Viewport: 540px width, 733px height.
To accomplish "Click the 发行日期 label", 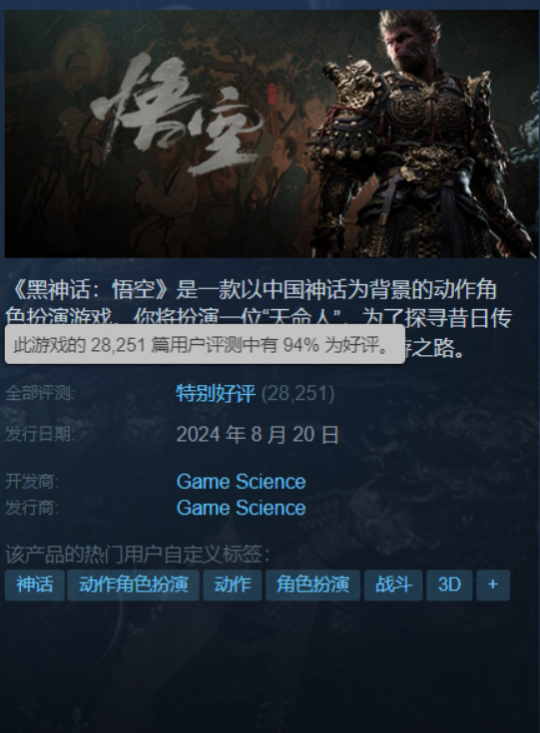I will (x=40, y=434).
